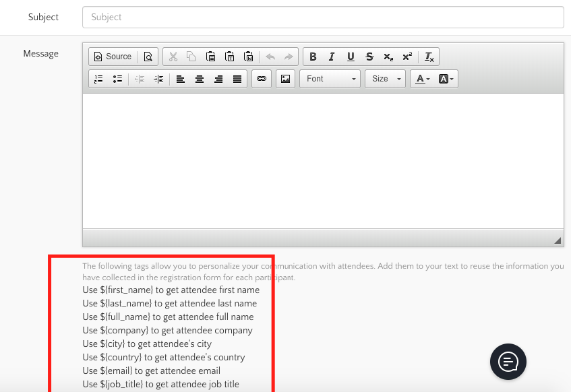Apply Strikethrough formatting

tap(369, 57)
